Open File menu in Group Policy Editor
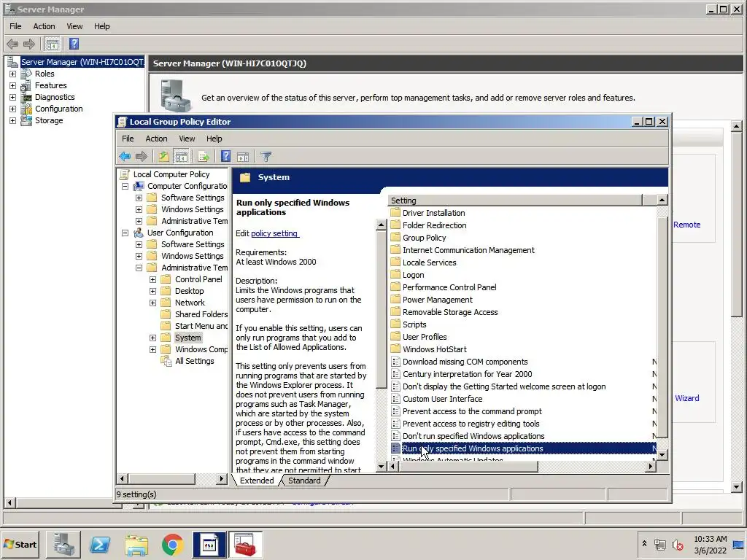The width and height of the screenshot is (747, 560). click(x=128, y=139)
